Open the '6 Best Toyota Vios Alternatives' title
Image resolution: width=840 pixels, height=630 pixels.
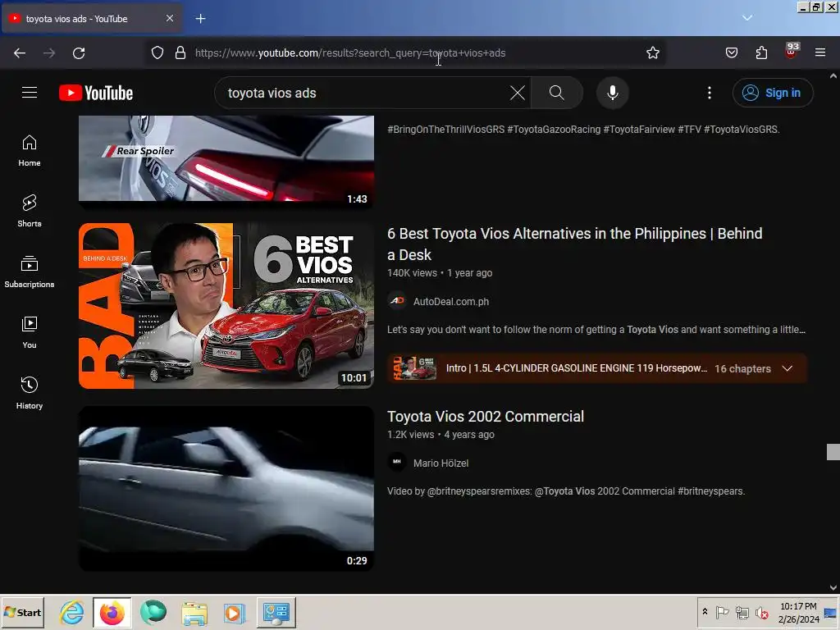click(x=575, y=244)
